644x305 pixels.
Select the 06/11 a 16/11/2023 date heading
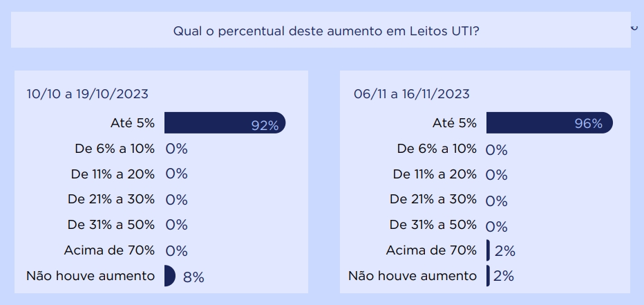point(411,94)
